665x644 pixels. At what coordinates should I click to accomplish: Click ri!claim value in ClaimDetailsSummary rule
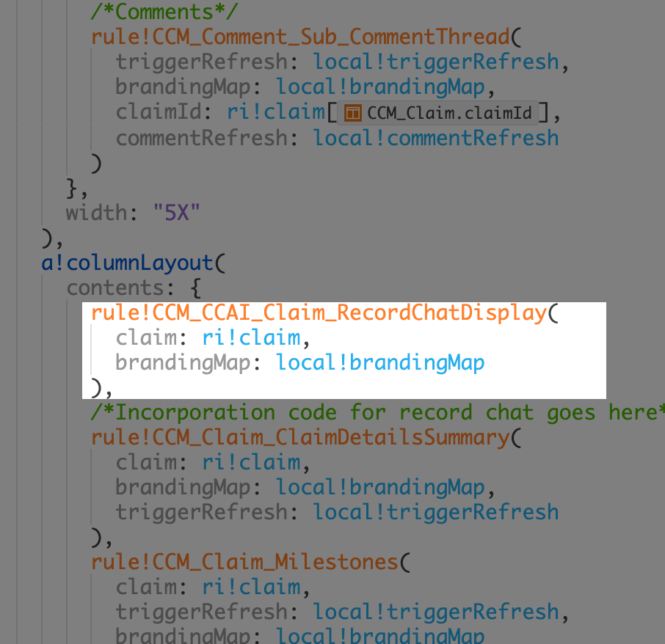[252, 462]
